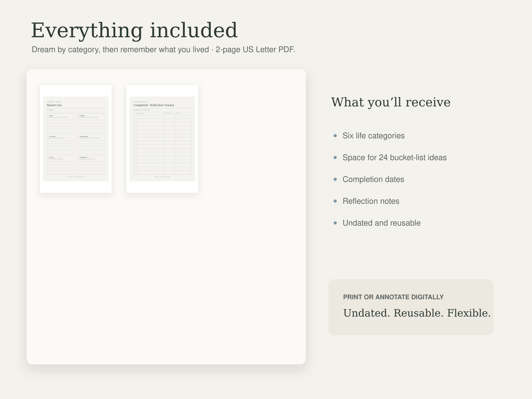
Task: Select the 'Everything included' heading
Action: (x=134, y=30)
